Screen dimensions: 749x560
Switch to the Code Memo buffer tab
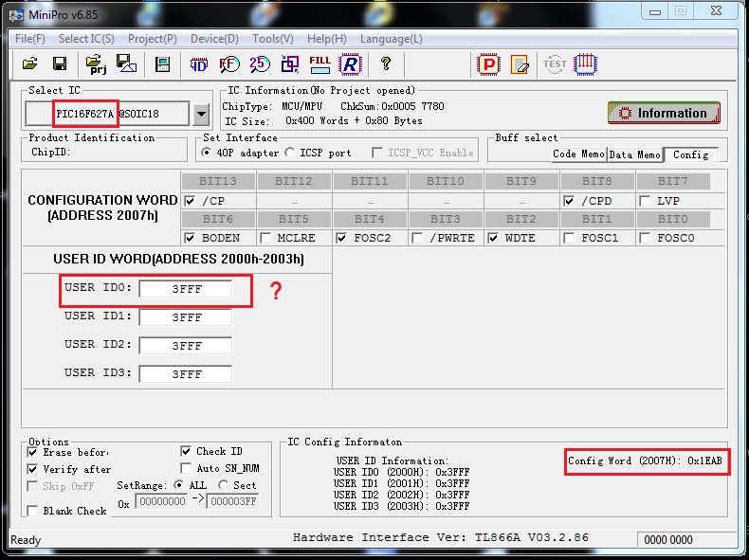579,154
